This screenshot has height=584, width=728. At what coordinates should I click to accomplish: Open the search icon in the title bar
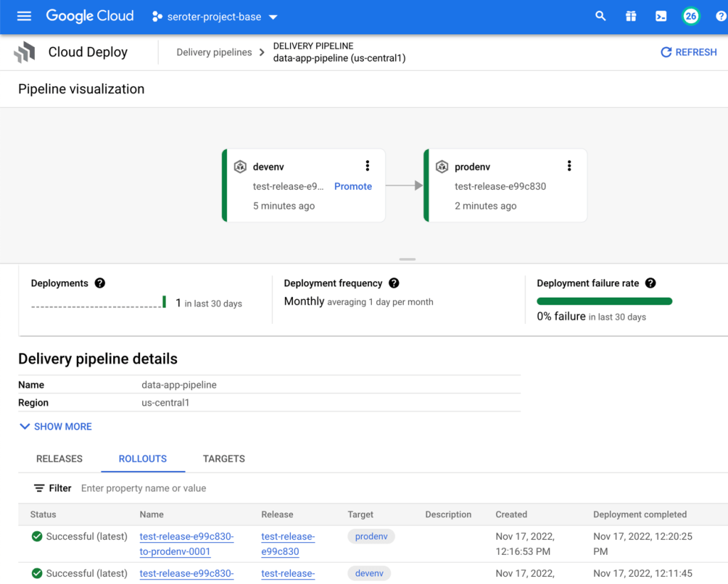[x=600, y=16]
